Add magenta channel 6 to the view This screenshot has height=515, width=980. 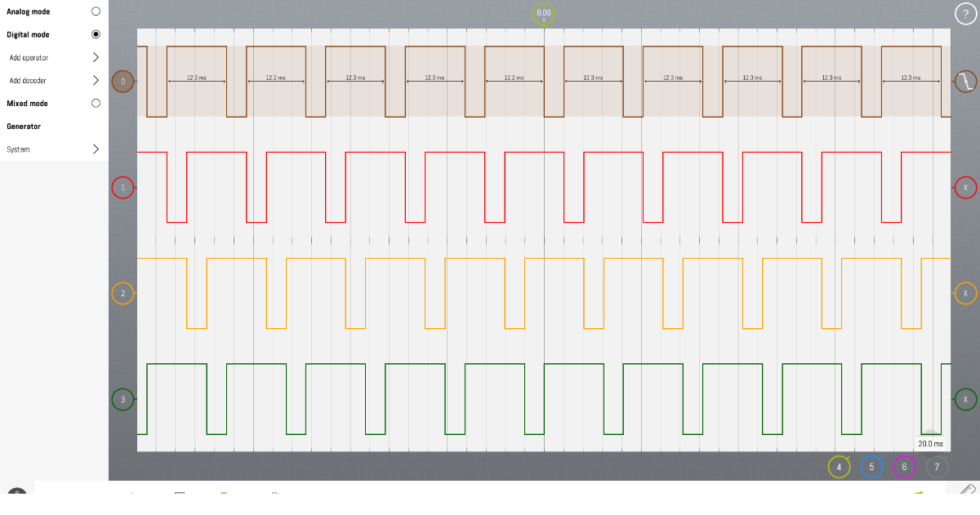click(x=904, y=467)
